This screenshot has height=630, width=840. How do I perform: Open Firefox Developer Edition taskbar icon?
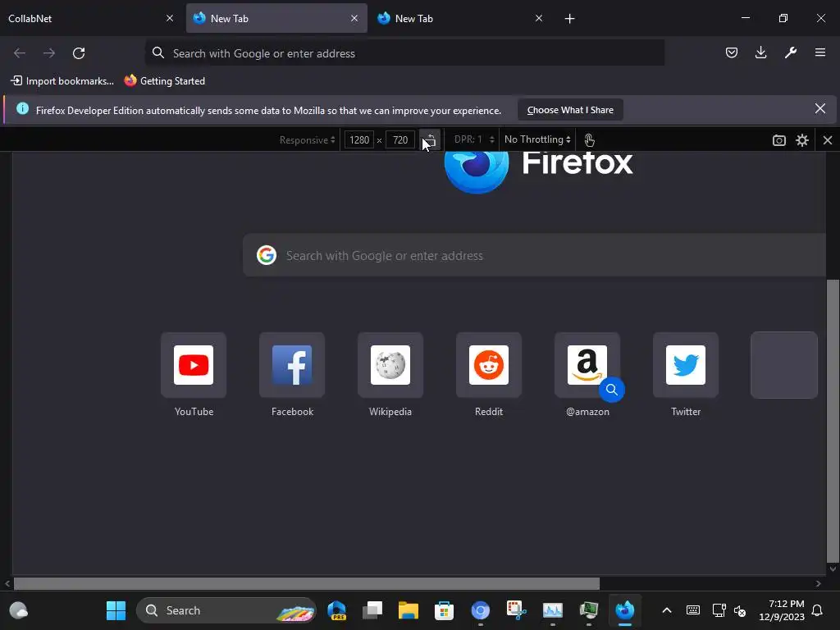624,610
